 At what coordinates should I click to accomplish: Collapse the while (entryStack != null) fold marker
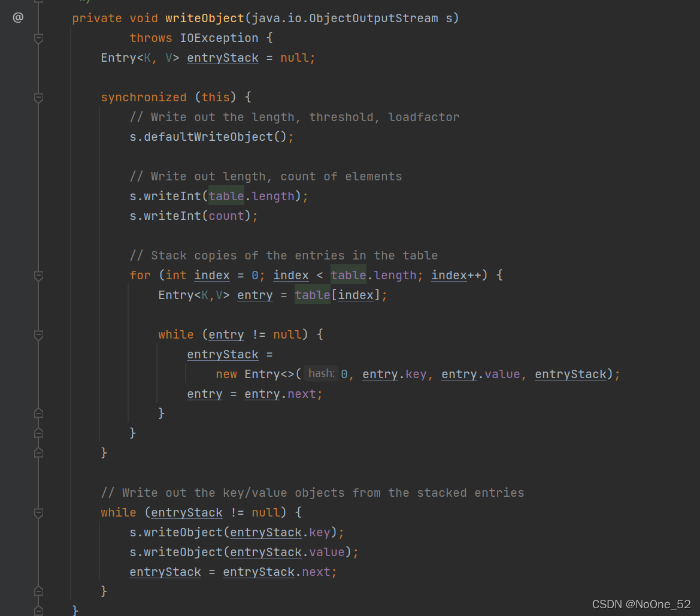coord(39,513)
